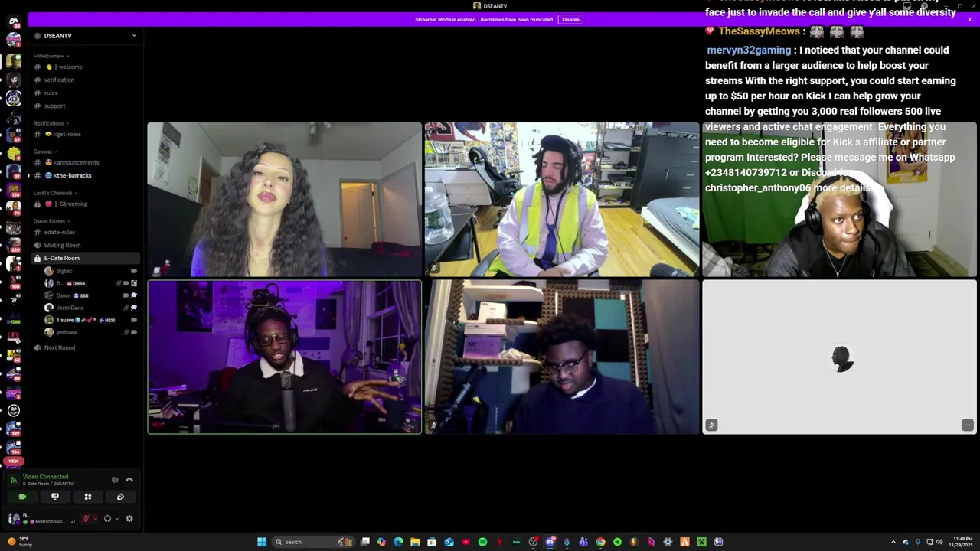Screen dimensions: 980x551
Task: Open Google Chrome from the taskbar
Action: pos(600,542)
